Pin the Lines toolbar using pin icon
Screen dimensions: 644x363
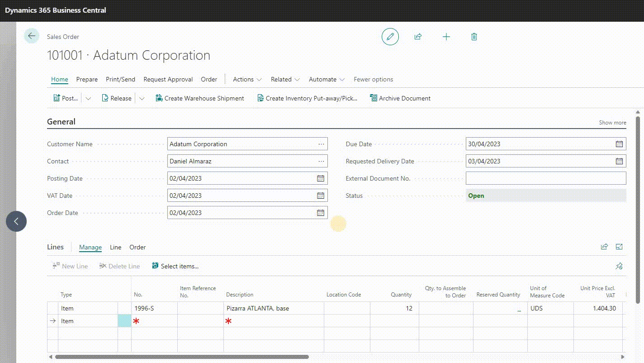pyautogui.click(x=619, y=266)
